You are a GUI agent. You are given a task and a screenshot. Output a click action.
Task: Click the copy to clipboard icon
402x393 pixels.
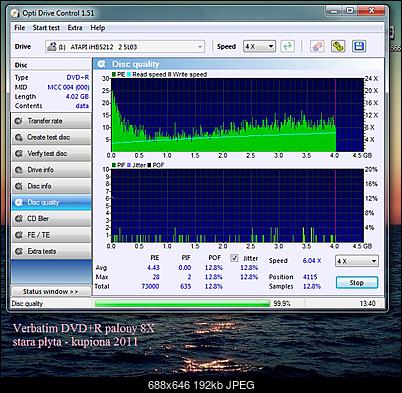click(338, 46)
